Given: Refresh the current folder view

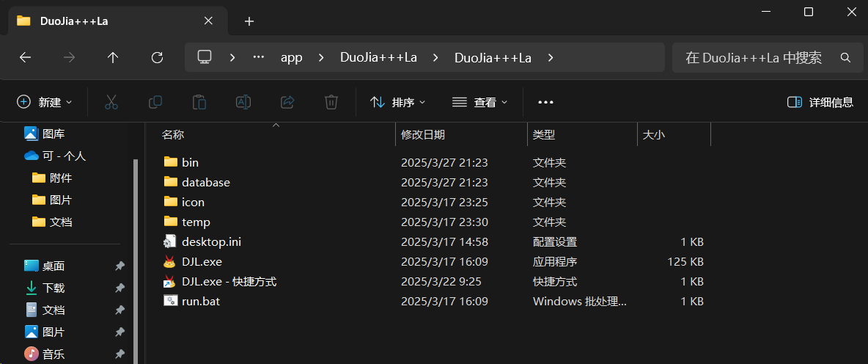Looking at the screenshot, I should [x=157, y=58].
